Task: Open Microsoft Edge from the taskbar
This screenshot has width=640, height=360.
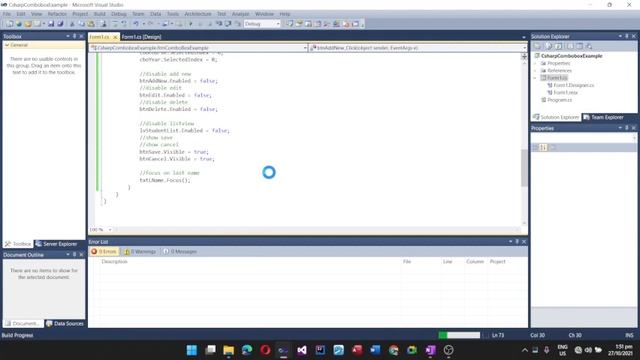Action: coord(247,350)
